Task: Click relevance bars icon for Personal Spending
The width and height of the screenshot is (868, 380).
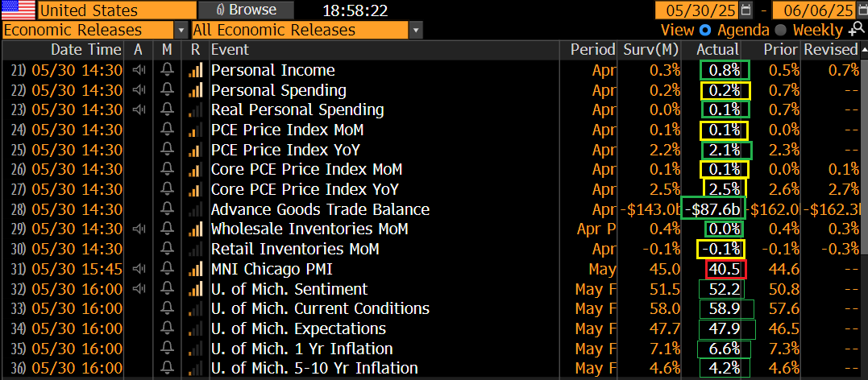Action: (195, 90)
